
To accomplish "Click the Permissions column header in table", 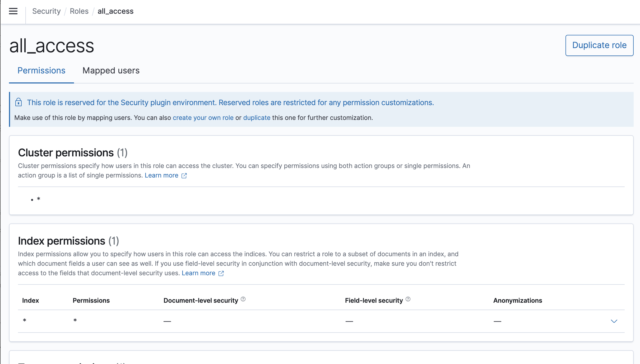I will tap(91, 300).
